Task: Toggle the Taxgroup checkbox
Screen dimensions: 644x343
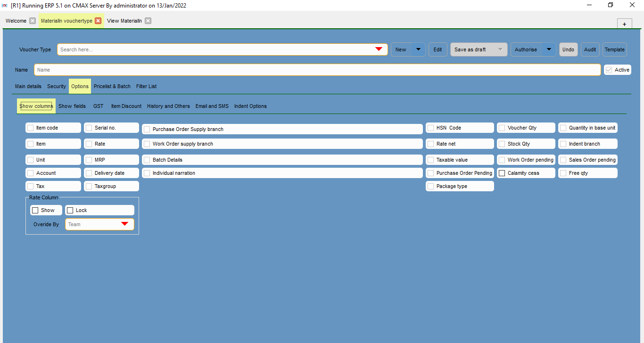Action: coord(89,186)
